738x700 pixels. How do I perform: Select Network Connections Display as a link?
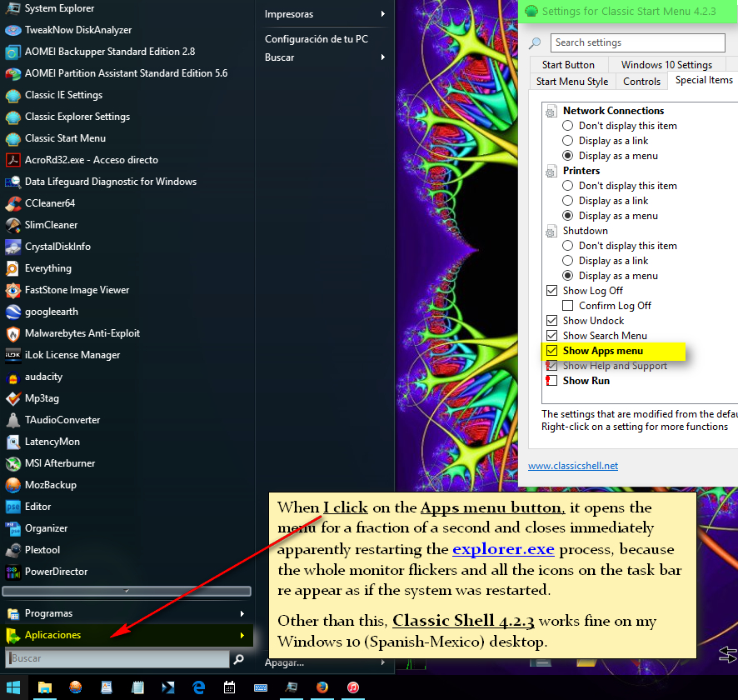567,141
